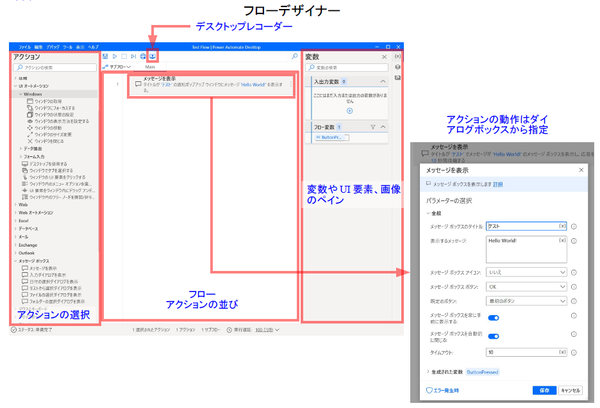This screenshot has height=408, width=600.
Task: Click the 保存 button
Action: 544,390
